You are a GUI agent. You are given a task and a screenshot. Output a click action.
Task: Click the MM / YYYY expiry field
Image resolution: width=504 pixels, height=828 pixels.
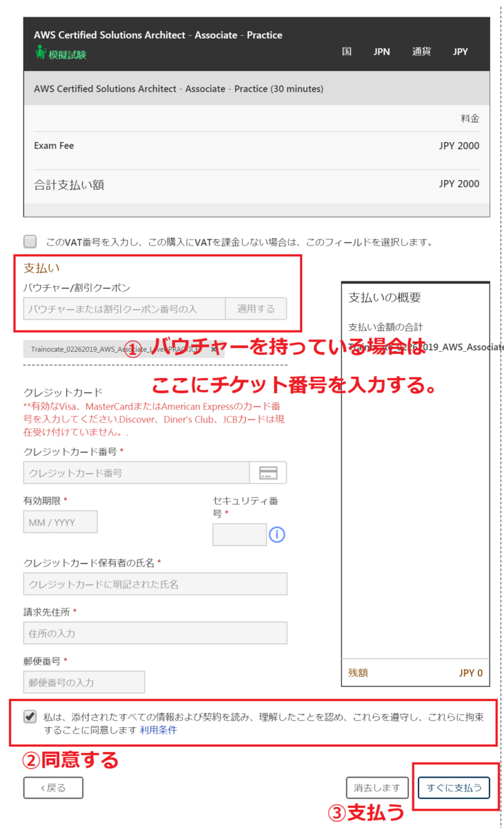[61, 522]
